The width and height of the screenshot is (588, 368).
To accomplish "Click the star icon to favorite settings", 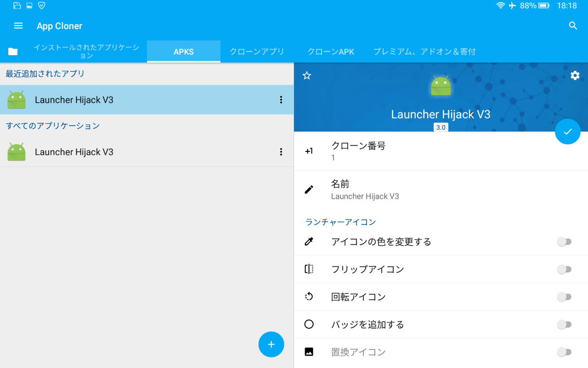I will [306, 75].
